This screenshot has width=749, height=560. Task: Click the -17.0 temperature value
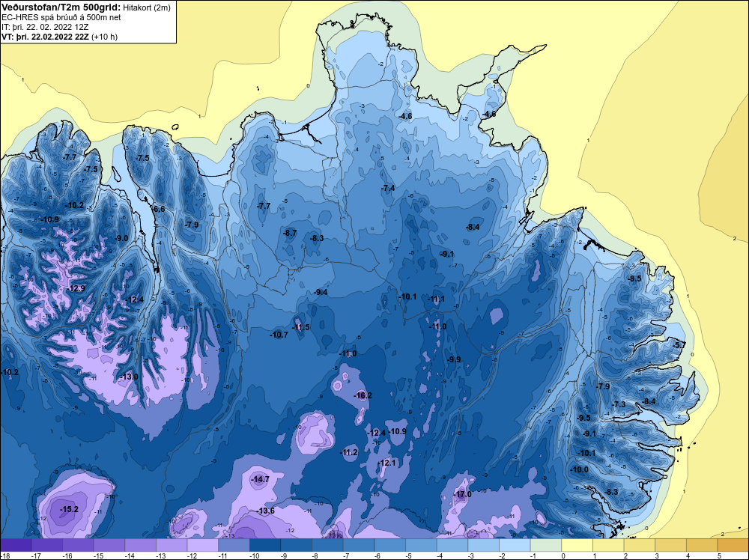pyautogui.click(x=462, y=494)
